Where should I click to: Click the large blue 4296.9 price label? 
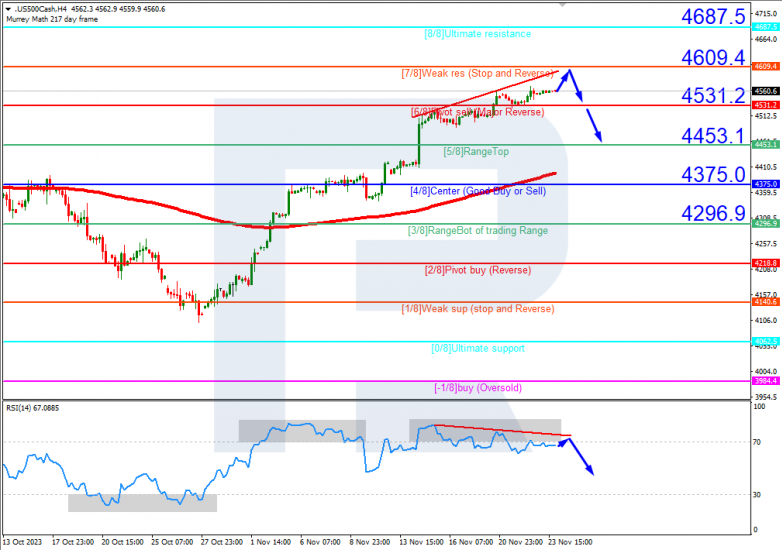(x=713, y=213)
